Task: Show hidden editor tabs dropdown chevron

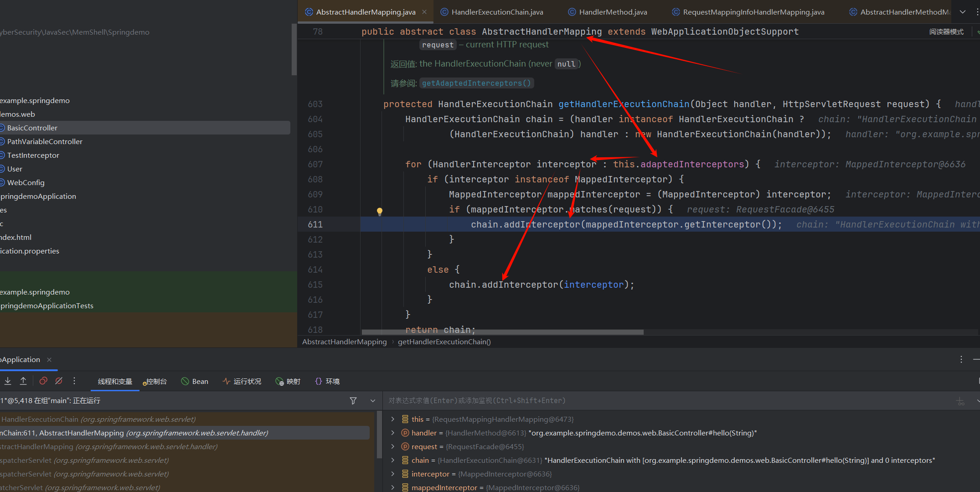Action: (962, 12)
